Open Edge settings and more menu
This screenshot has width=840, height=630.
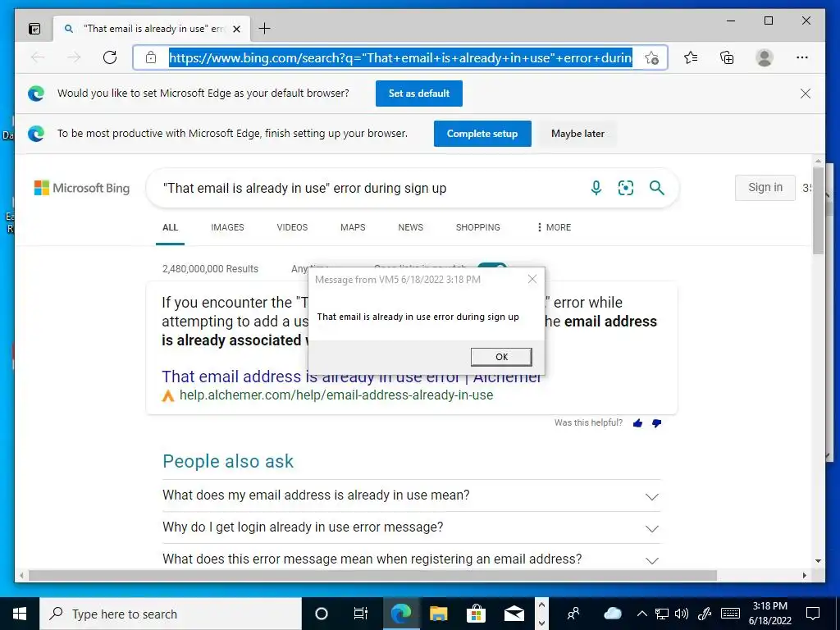coord(802,57)
